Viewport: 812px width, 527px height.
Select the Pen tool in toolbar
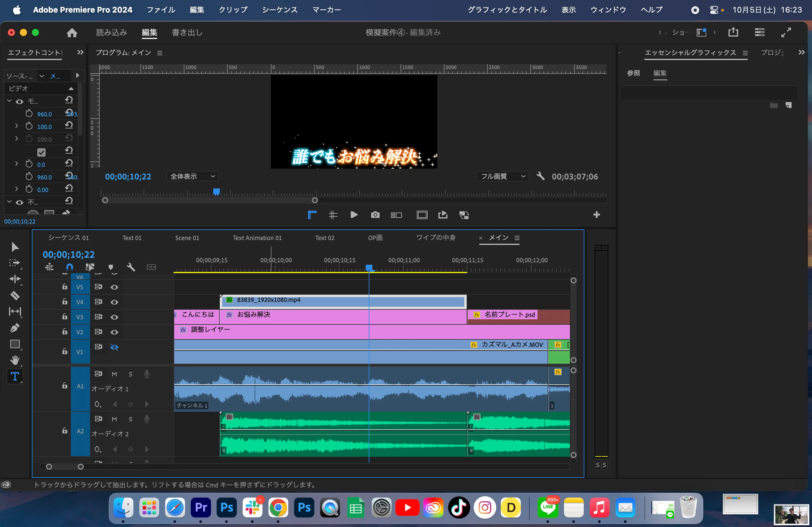(15, 328)
